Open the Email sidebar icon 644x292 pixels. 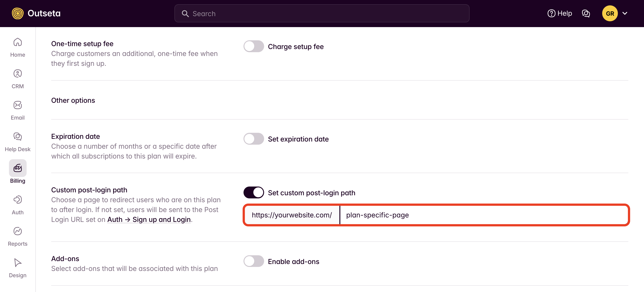coord(17,105)
